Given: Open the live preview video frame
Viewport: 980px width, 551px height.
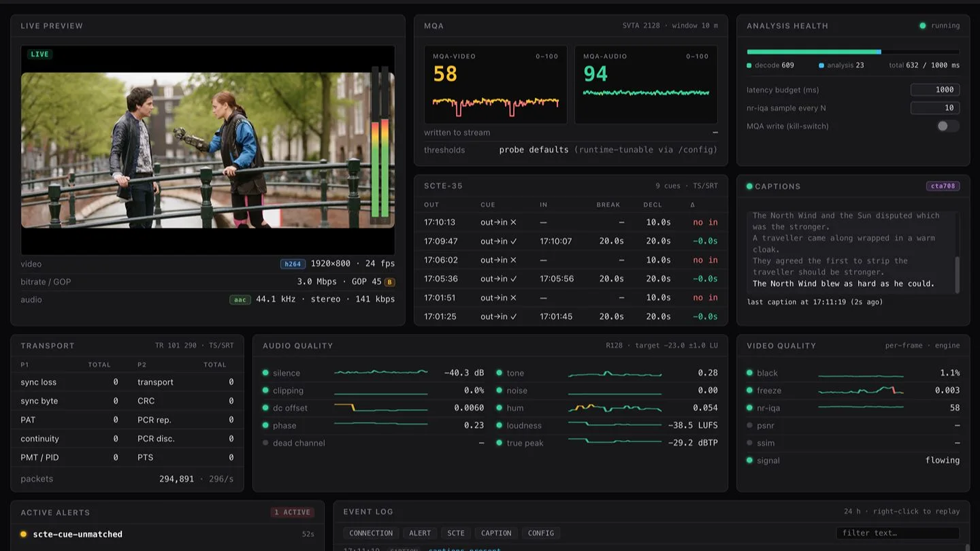Looking at the screenshot, I should coord(208,150).
